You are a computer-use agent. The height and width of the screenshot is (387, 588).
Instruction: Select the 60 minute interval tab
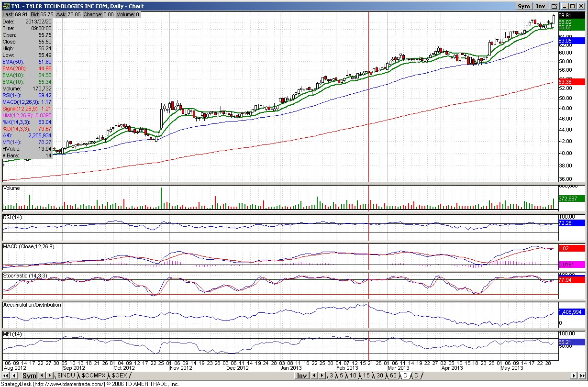pyautogui.click(x=393, y=376)
